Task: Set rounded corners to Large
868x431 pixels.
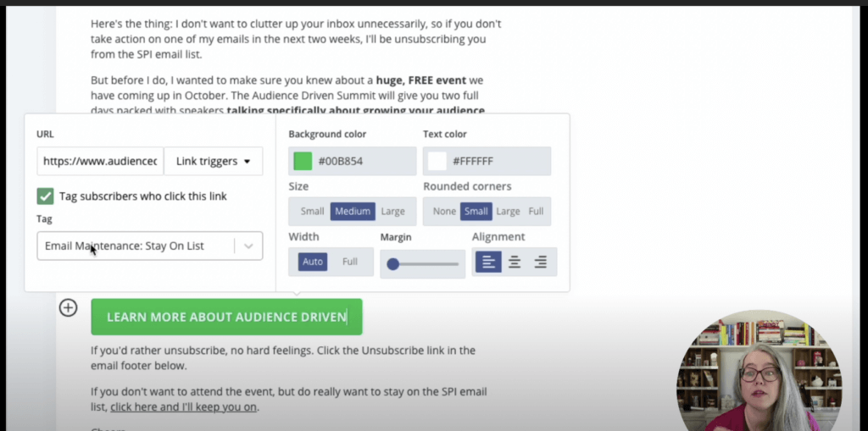Action: pos(508,212)
